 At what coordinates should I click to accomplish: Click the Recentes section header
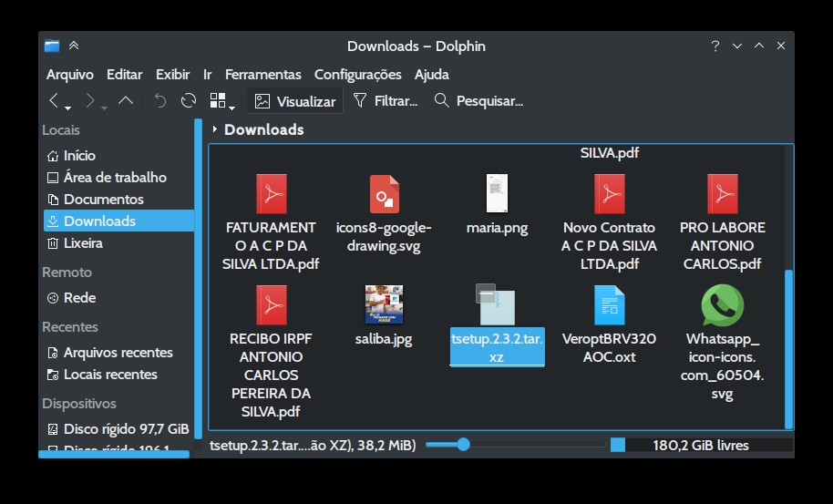pos(70,326)
